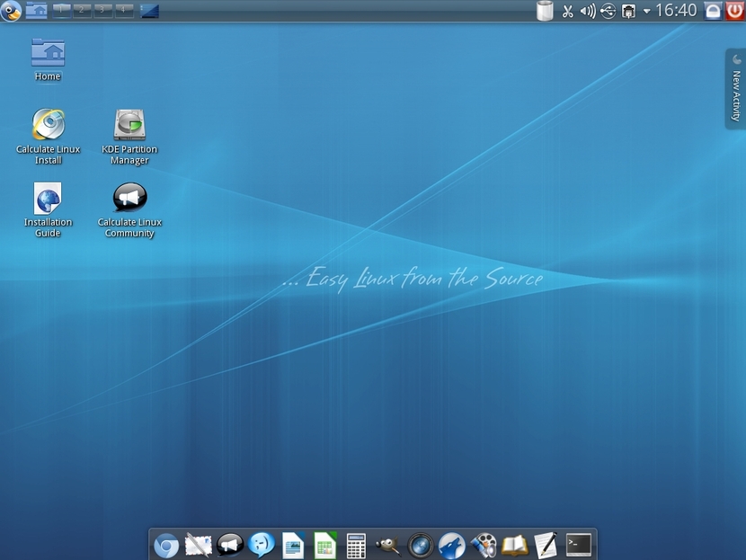The width and height of the screenshot is (746, 560).
Task: Switch to virtual desktop 2 in pager
Action: pyautogui.click(x=82, y=10)
